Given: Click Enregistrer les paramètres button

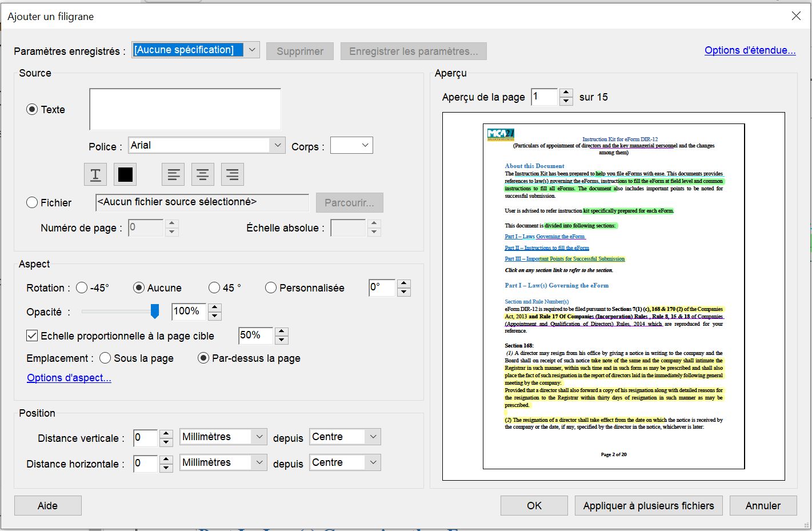Looking at the screenshot, I should click(x=414, y=51).
